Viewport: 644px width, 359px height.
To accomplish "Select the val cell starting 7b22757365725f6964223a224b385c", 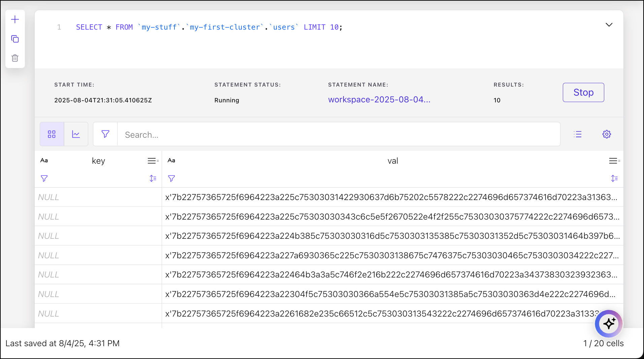I will pos(392,236).
